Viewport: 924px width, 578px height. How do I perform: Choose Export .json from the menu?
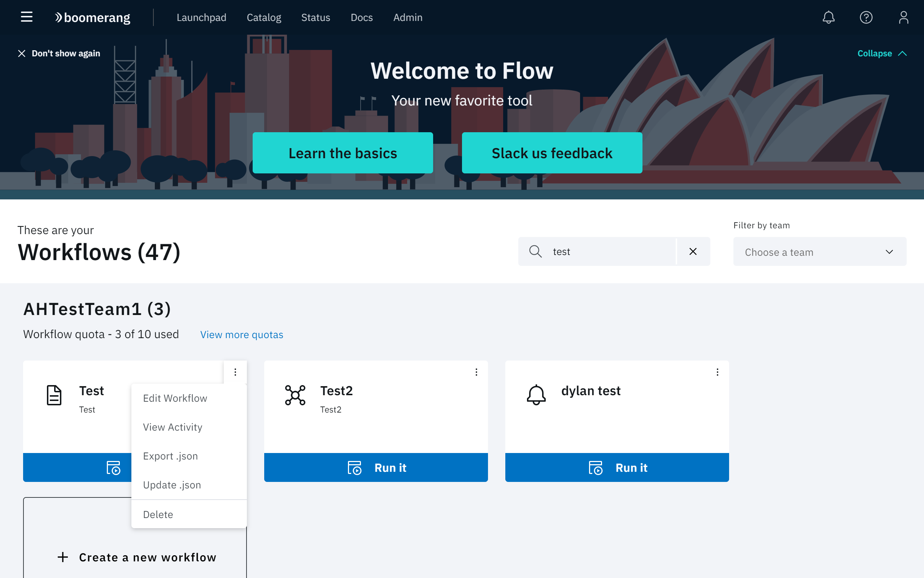click(x=189, y=456)
